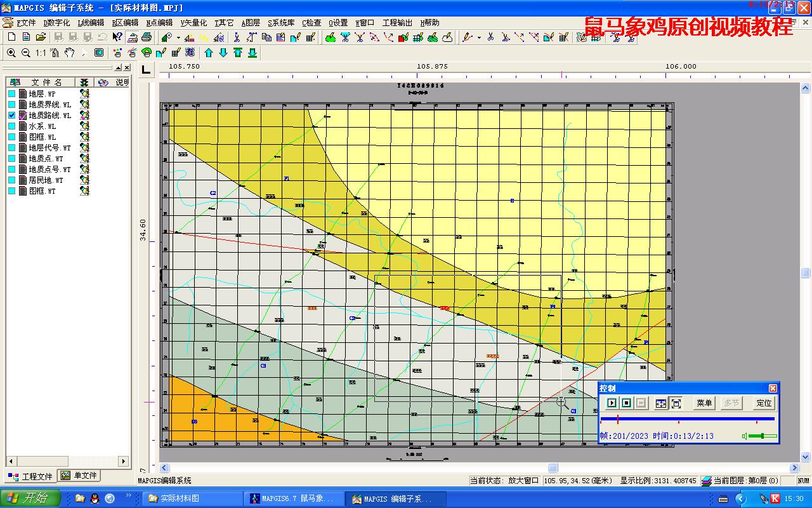The image size is (812, 508).
Task: Click the stop button in control panel
Action: pos(627,403)
